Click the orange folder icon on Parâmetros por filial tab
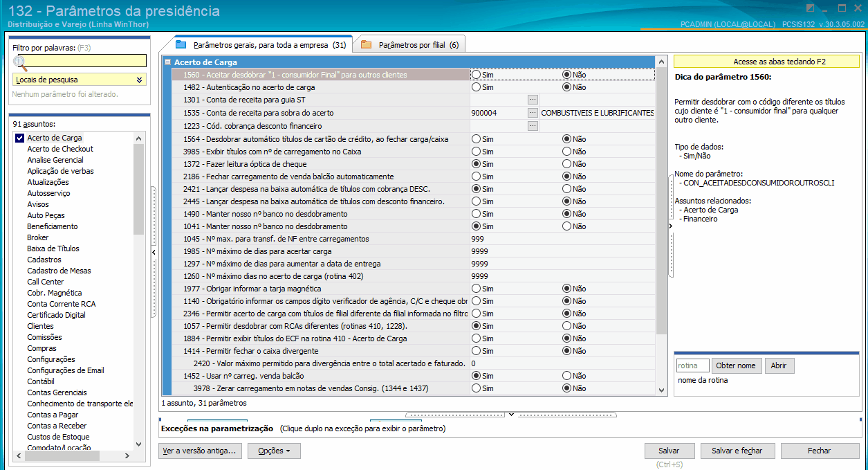 [366, 45]
